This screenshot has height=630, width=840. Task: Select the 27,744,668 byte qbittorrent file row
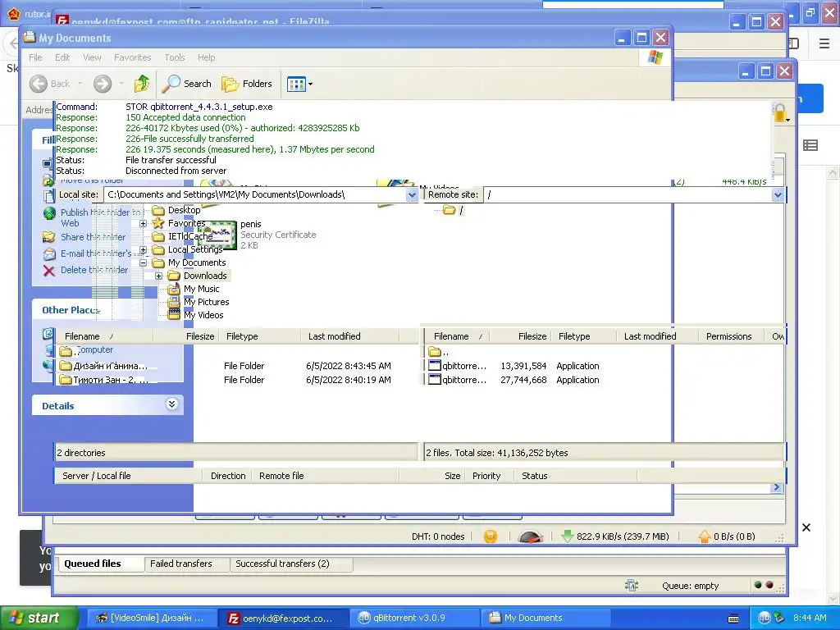point(605,380)
